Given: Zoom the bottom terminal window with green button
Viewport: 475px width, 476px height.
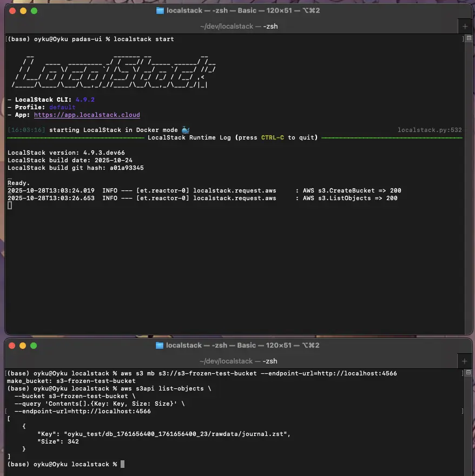Looking at the screenshot, I should 34,346.
